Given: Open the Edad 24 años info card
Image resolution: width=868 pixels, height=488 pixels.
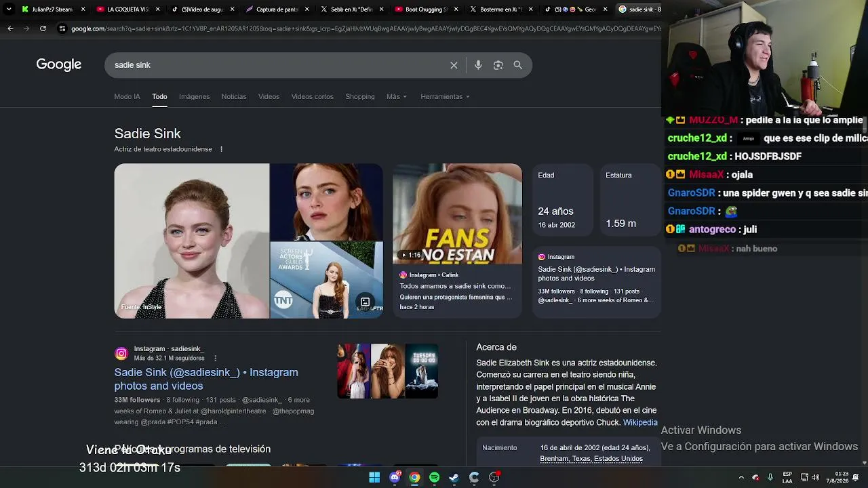Looking at the screenshot, I should click(x=561, y=201).
